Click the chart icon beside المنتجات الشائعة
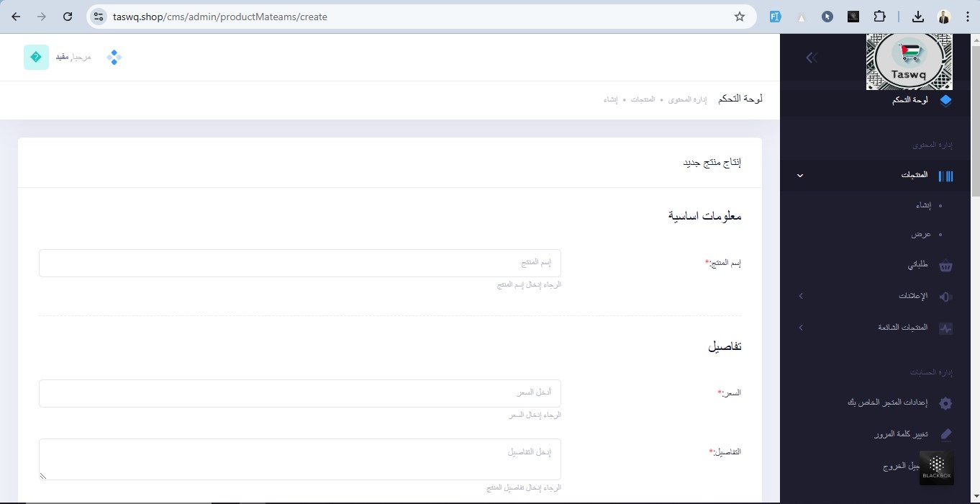 click(x=945, y=328)
